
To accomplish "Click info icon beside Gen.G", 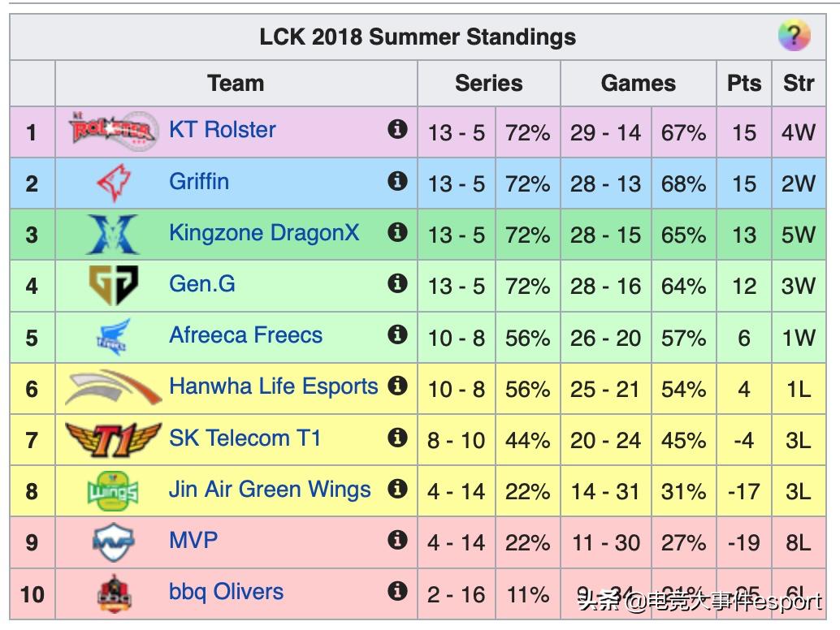I will [397, 283].
